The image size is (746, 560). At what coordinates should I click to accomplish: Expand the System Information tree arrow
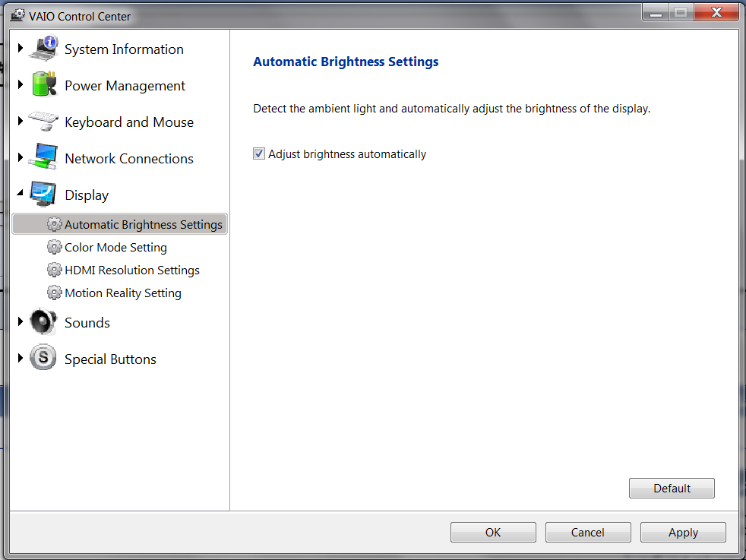pyautogui.click(x=21, y=48)
